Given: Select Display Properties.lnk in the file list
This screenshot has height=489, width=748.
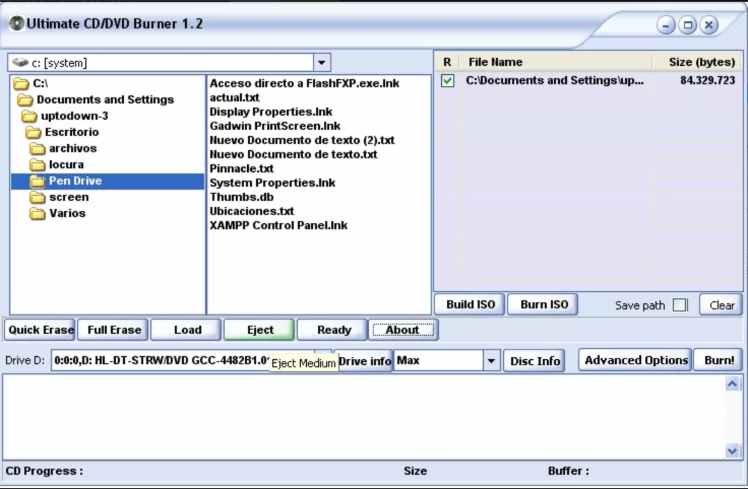Looking at the screenshot, I should coord(270,112).
